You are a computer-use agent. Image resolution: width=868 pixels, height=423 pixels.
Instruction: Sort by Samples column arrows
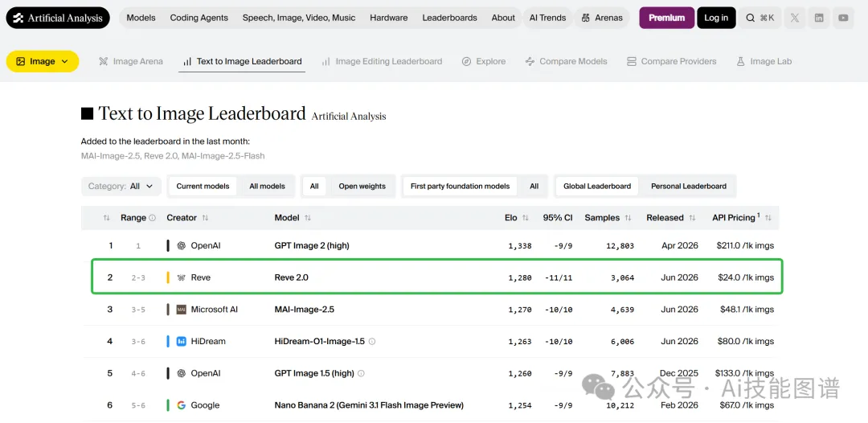[628, 218]
